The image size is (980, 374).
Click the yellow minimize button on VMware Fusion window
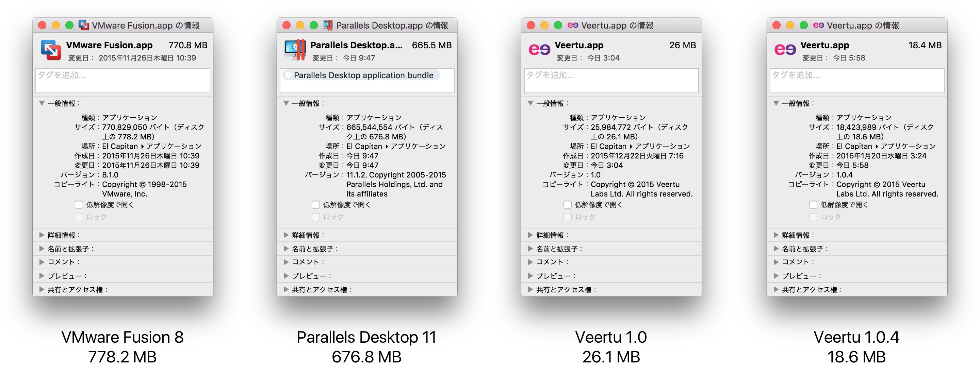point(56,25)
